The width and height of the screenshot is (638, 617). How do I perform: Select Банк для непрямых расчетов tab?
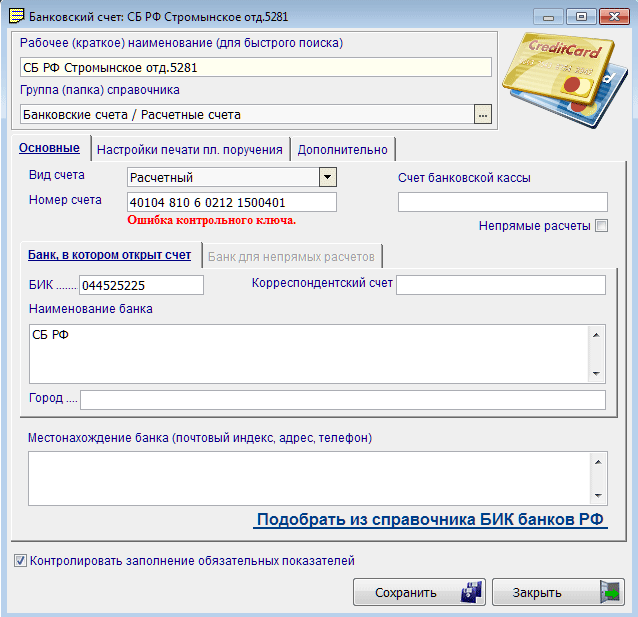291,257
